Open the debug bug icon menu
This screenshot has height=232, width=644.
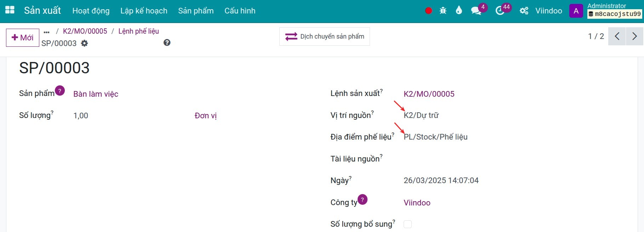(x=443, y=11)
